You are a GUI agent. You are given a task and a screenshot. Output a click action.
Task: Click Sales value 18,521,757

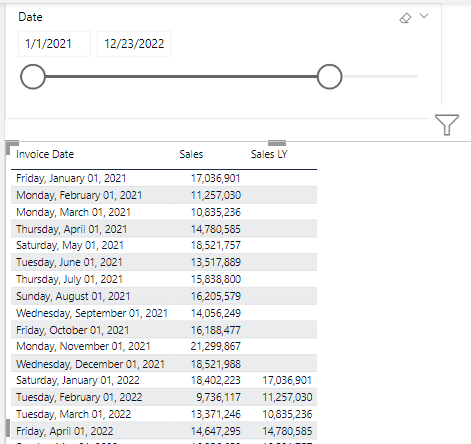[216, 245]
